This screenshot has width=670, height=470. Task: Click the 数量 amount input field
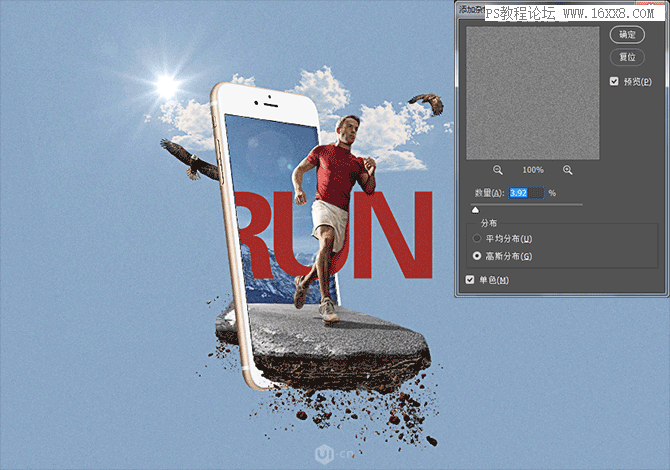coord(526,193)
